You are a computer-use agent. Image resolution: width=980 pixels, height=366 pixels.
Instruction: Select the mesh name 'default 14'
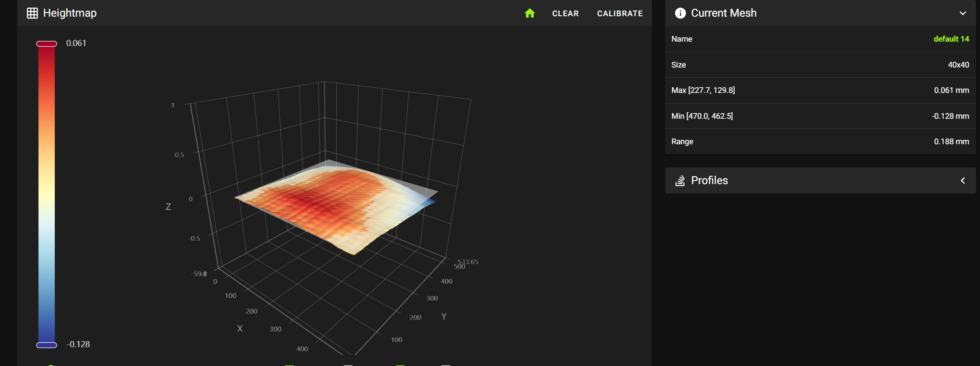click(951, 39)
